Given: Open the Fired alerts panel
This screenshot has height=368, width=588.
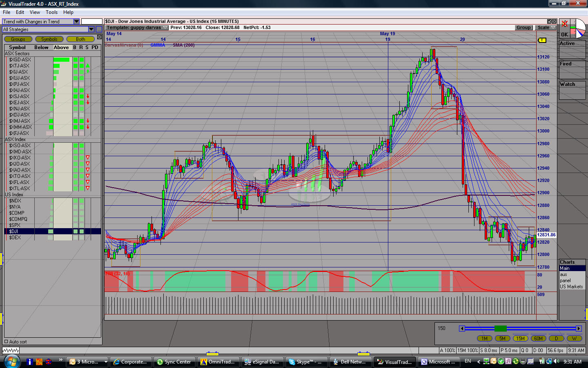Looking at the screenshot, I should (572, 70).
